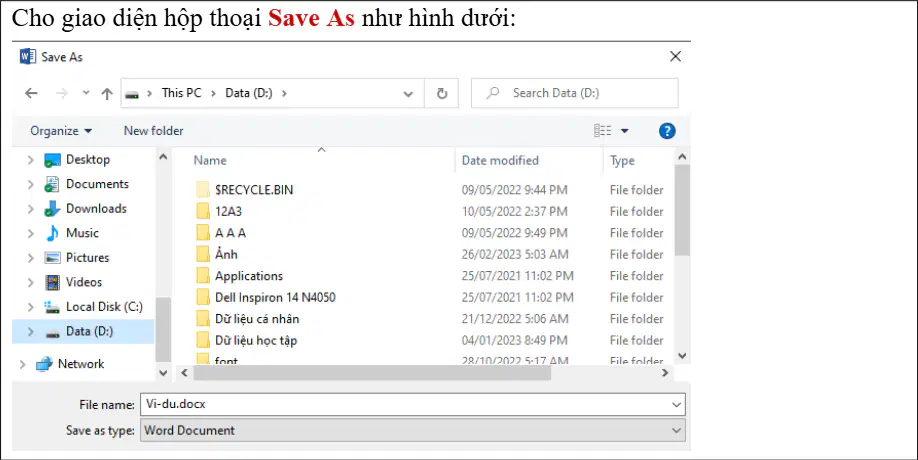The image size is (918, 460).
Task: Open the view options dropdown arrow
Action: coord(625,131)
